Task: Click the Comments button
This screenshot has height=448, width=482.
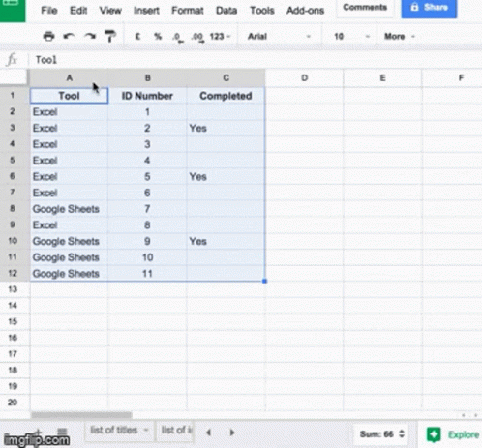Action: (365, 8)
